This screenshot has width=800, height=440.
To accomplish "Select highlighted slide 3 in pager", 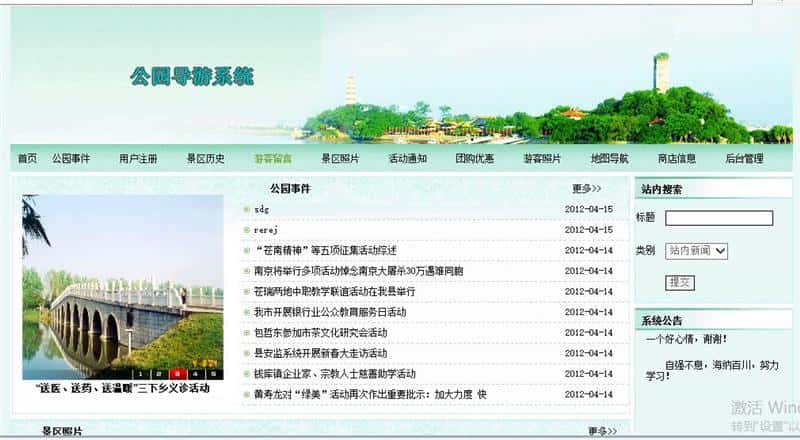I will (x=177, y=374).
